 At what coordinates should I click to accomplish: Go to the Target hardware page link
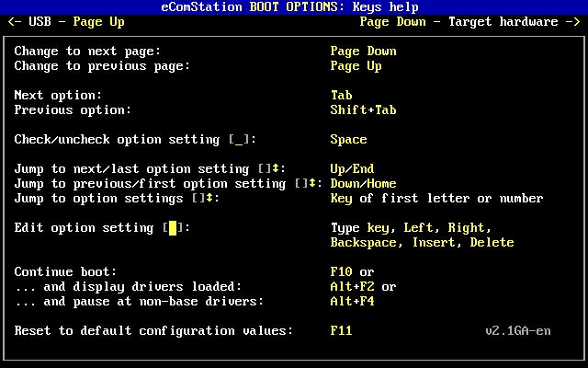[469, 22]
